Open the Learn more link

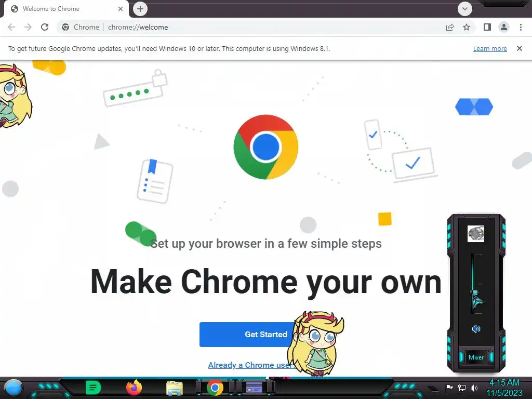[x=490, y=48]
